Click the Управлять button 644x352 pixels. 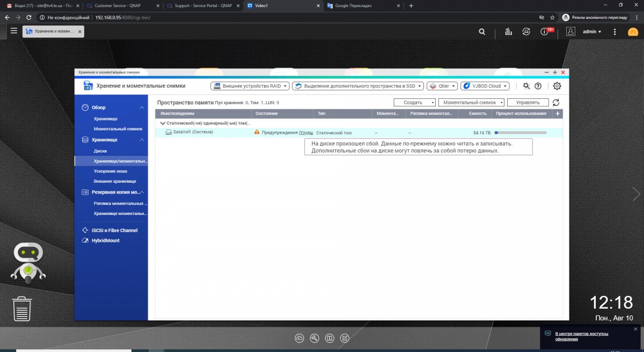click(x=528, y=103)
